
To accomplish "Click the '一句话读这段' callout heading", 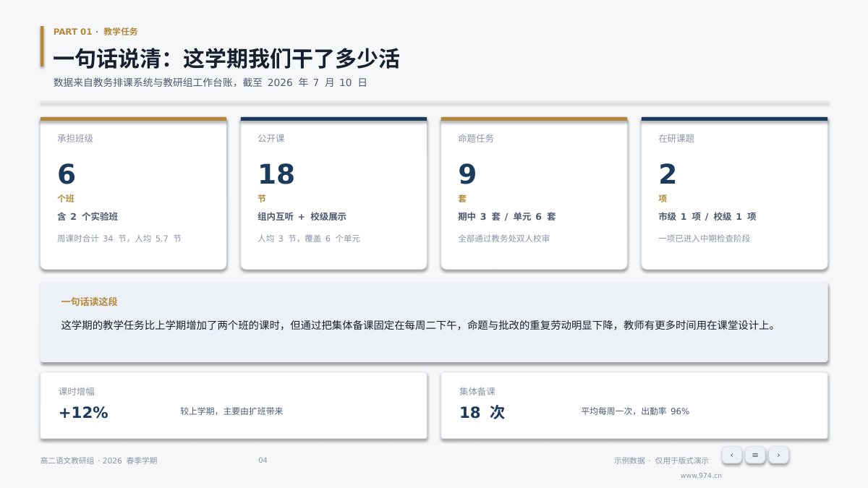I will pos(89,301).
